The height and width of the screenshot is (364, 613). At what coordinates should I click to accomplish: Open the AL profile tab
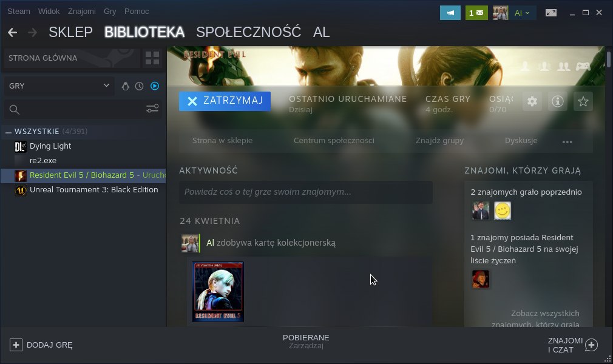point(321,32)
